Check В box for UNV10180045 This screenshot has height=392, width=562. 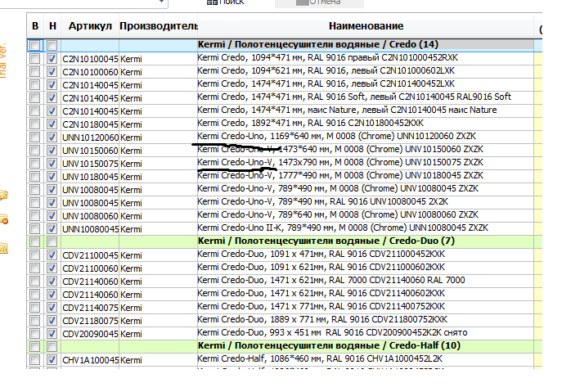[34, 177]
